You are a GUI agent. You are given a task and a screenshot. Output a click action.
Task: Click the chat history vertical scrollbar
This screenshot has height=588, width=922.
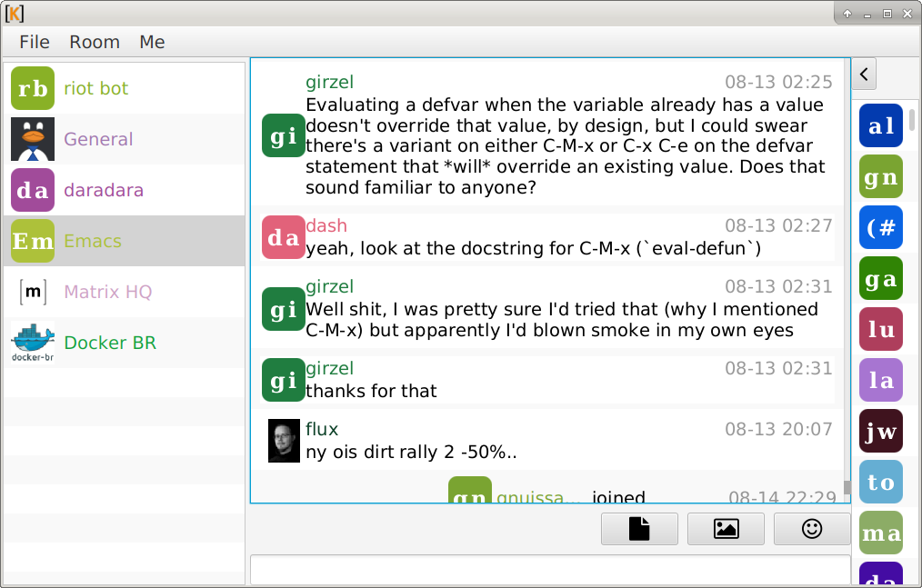pos(847,273)
